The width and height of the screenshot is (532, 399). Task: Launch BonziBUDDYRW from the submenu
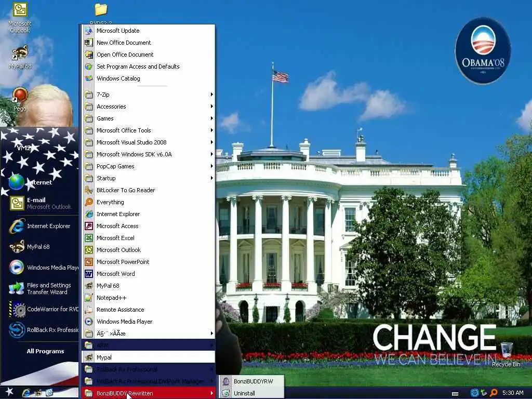[x=251, y=381]
